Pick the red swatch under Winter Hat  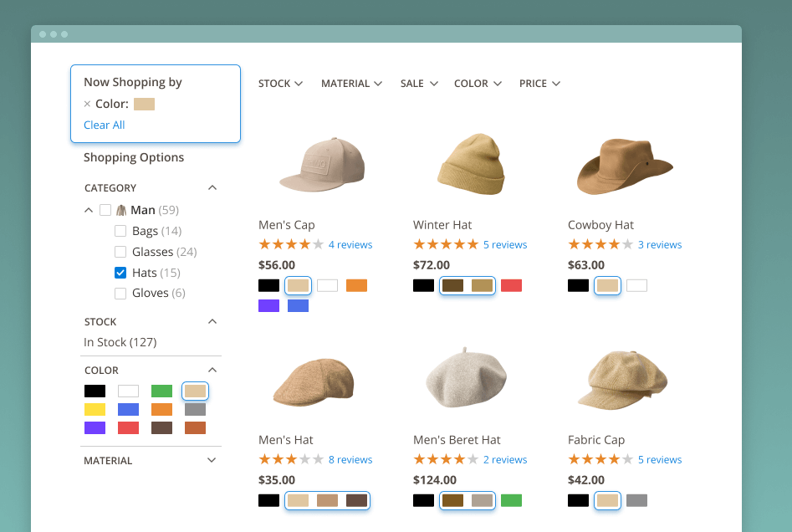tap(511, 285)
